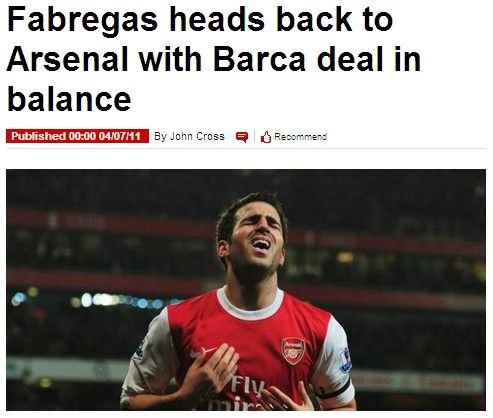Viewport: 493px width, 418px height.
Task: Click the Nike swoosh logo on jersey
Action: [203, 352]
